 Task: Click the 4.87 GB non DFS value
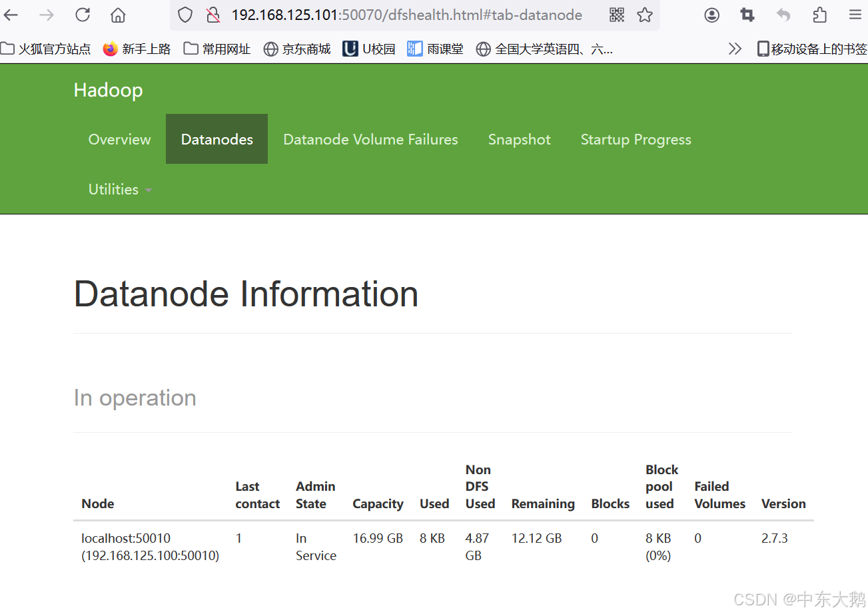(477, 547)
